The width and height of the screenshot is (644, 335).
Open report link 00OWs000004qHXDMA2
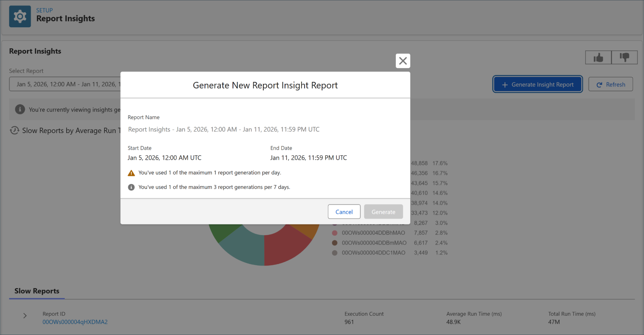pyautogui.click(x=75, y=322)
